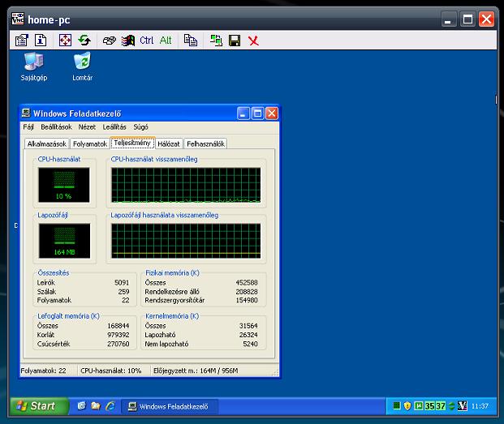Viewport: 504px width, 424px height.
Task: Open the Súgó menu
Action: pos(140,127)
